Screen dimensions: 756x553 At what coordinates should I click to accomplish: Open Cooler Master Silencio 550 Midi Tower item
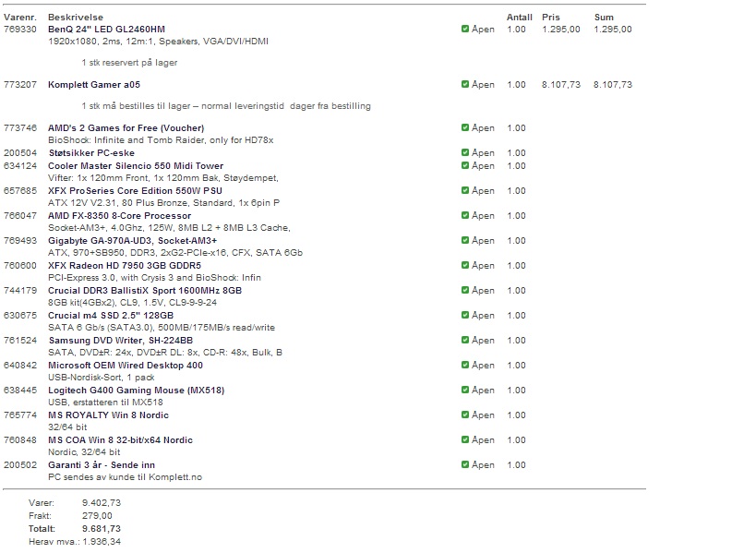click(136, 166)
